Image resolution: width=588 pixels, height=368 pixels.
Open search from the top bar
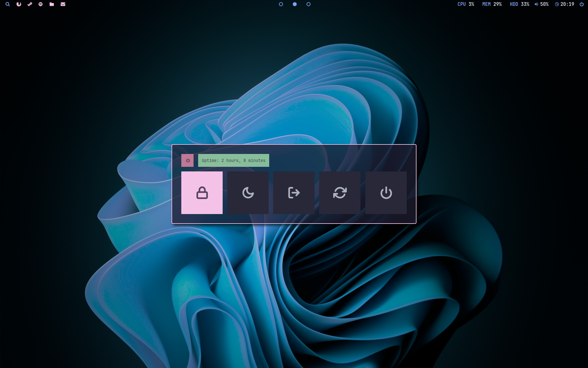(x=8, y=4)
